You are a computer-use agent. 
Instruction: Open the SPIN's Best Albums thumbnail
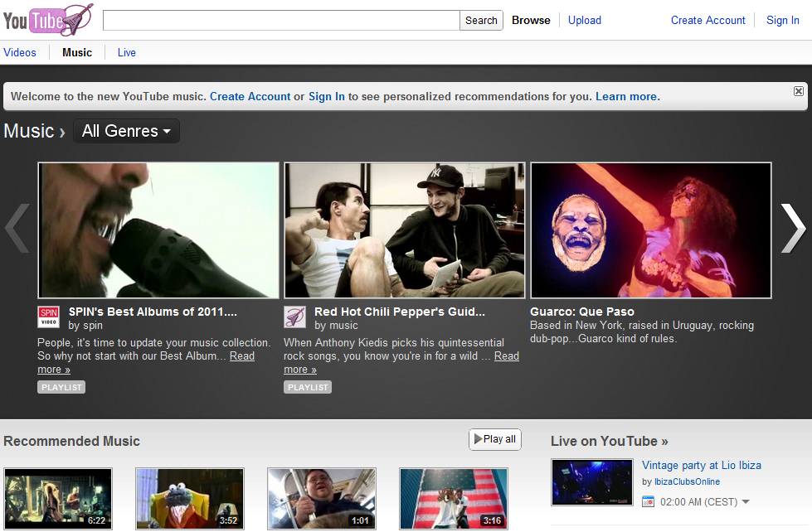pyautogui.click(x=158, y=230)
